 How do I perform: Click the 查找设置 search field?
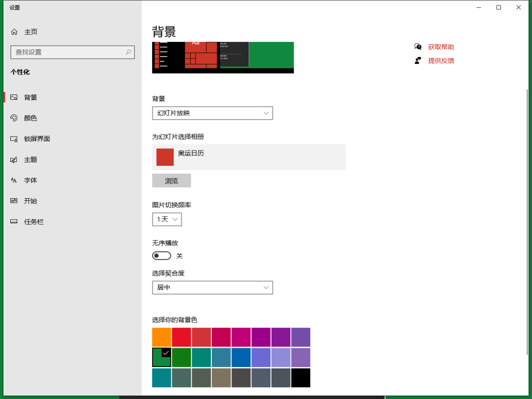coord(72,52)
